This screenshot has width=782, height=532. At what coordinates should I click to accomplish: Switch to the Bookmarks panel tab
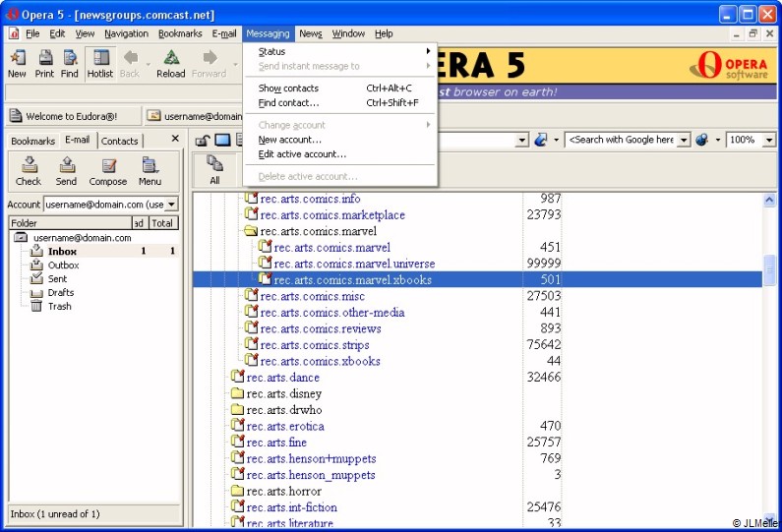(32, 141)
